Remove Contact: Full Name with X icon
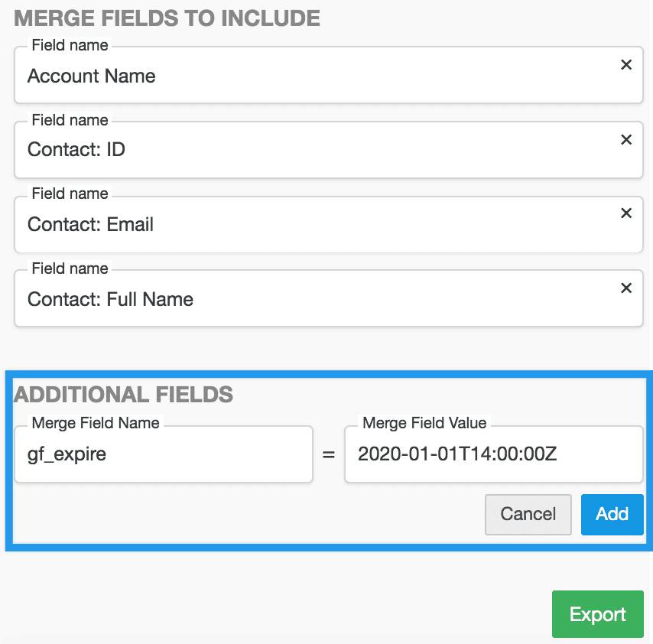The width and height of the screenshot is (653, 644). (x=626, y=288)
